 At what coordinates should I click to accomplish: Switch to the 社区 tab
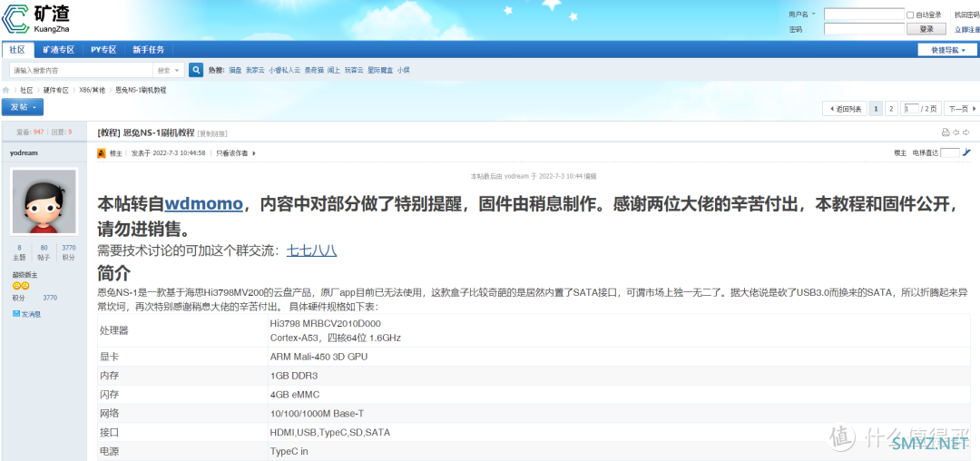pyautogui.click(x=17, y=50)
